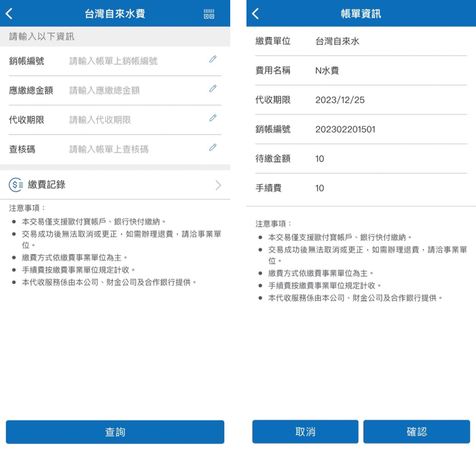Tap the pencil icon for 銷帳編號
476x450 pixels.
coord(213,59)
